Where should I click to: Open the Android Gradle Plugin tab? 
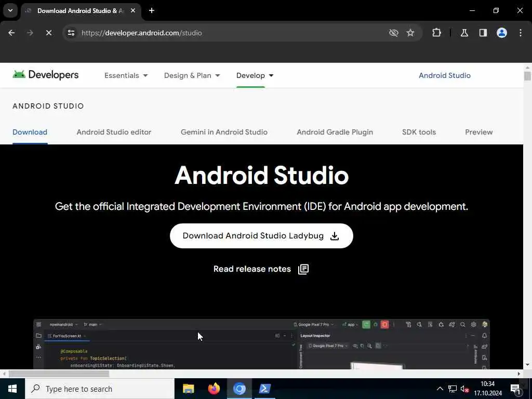(x=335, y=132)
